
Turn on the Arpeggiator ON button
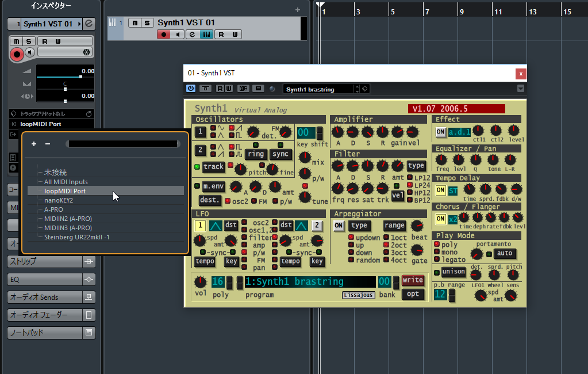pyautogui.click(x=339, y=226)
